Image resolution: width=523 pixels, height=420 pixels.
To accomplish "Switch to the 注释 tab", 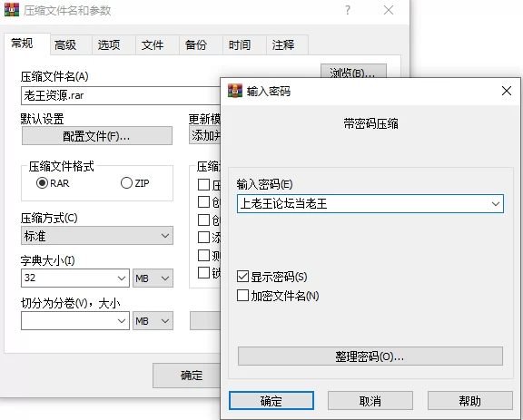I will click(x=283, y=45).
